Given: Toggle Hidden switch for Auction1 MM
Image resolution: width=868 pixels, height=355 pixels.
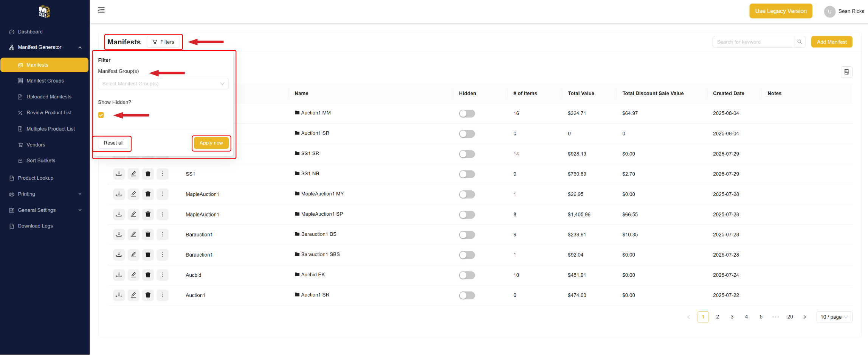Looking at the screenshot, I should pyautogui.click(x=467, y=114).
